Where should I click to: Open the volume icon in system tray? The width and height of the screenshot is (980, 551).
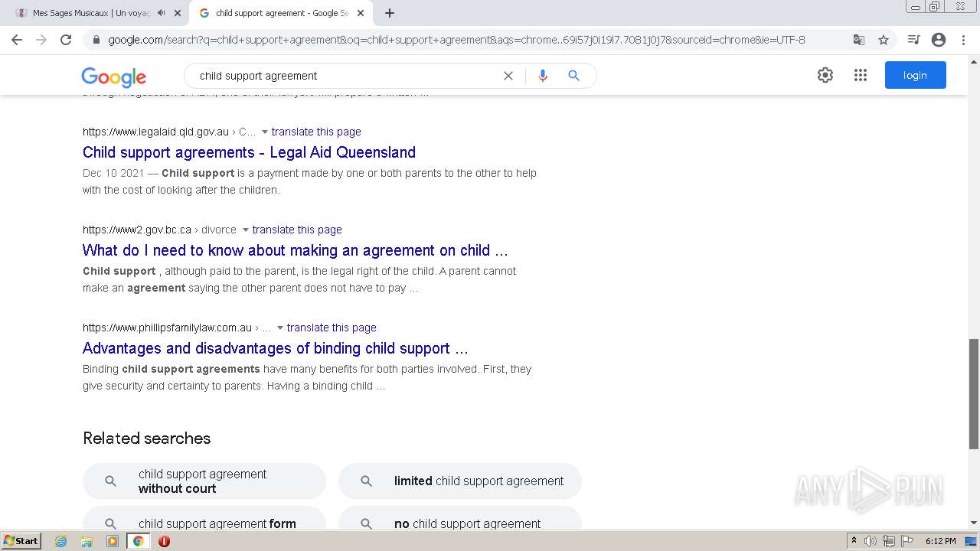(x=871, y=541)
